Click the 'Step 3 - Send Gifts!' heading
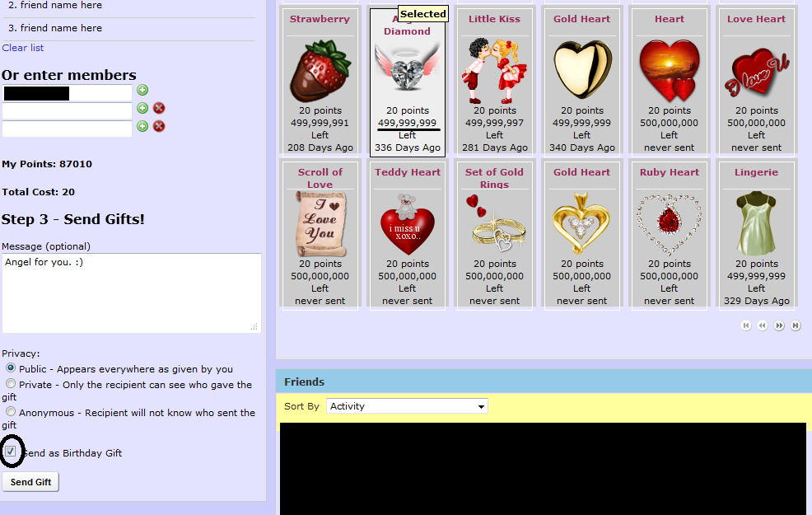 coord(73,220)
